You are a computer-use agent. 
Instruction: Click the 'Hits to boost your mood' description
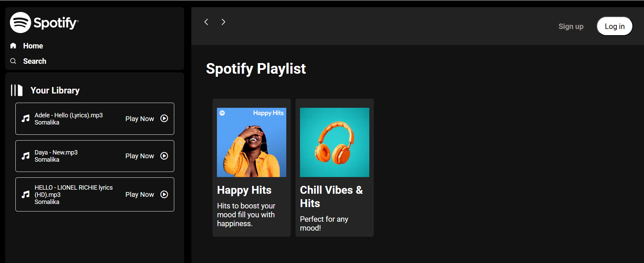click(246, 215)
